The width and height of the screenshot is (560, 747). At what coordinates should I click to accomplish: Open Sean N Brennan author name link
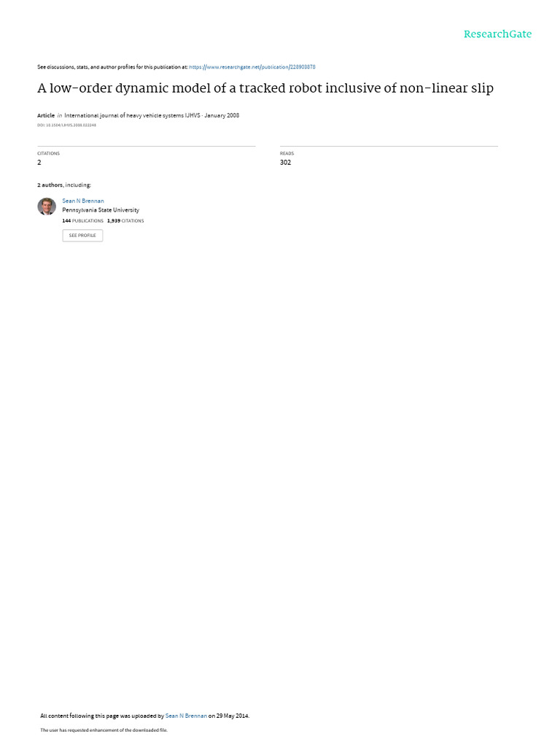coord(83,201)
